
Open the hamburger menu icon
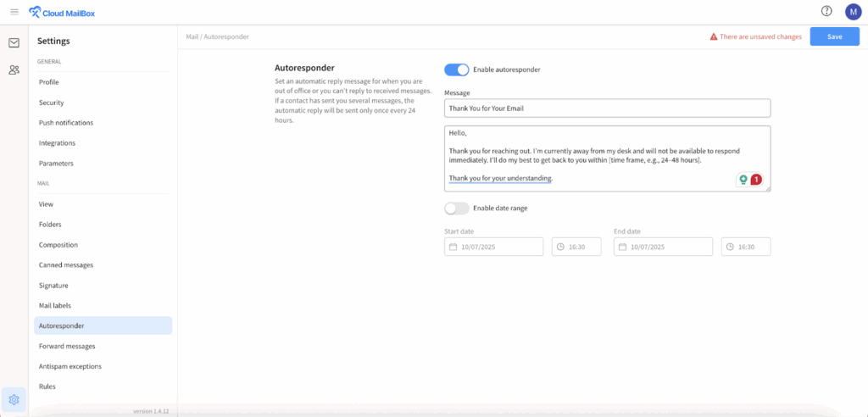point(14,11)
